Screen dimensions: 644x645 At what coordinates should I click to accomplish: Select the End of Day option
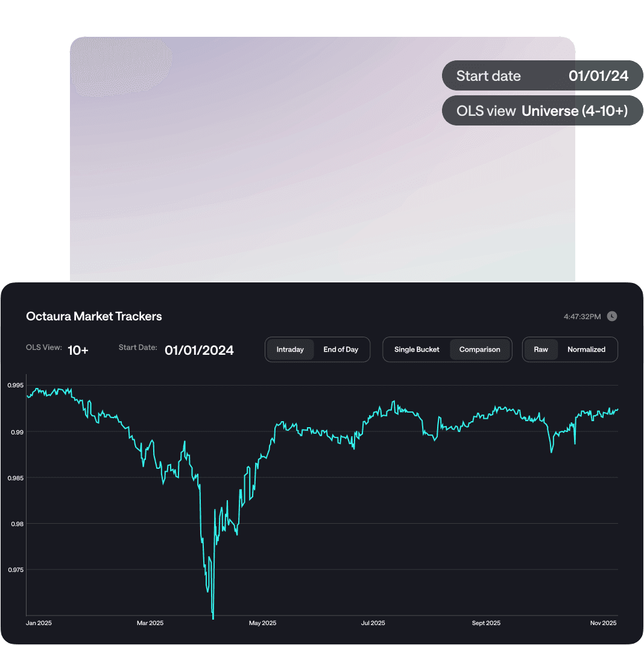pyautogui.click(x=341, y=349)
